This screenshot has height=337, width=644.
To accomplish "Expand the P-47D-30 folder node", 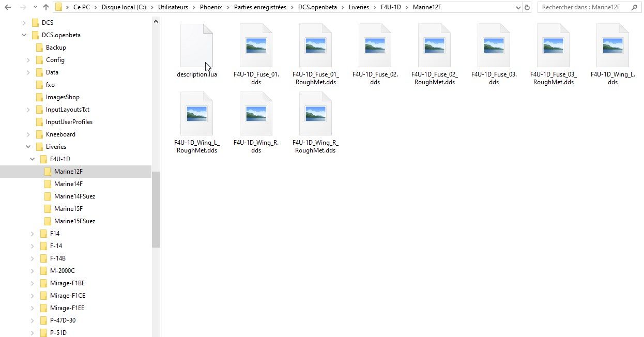I will [x=33, y=320].
